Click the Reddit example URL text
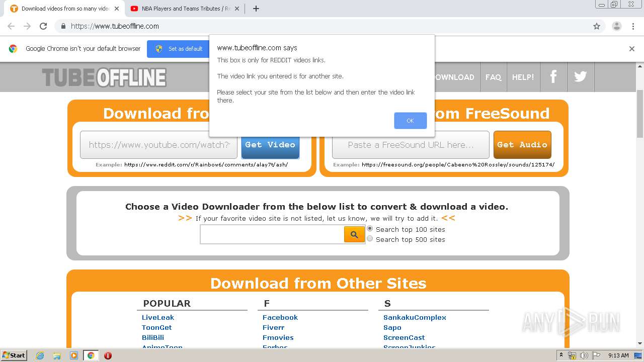The width and height of the screenshot is (644, 362). point(206,164)
